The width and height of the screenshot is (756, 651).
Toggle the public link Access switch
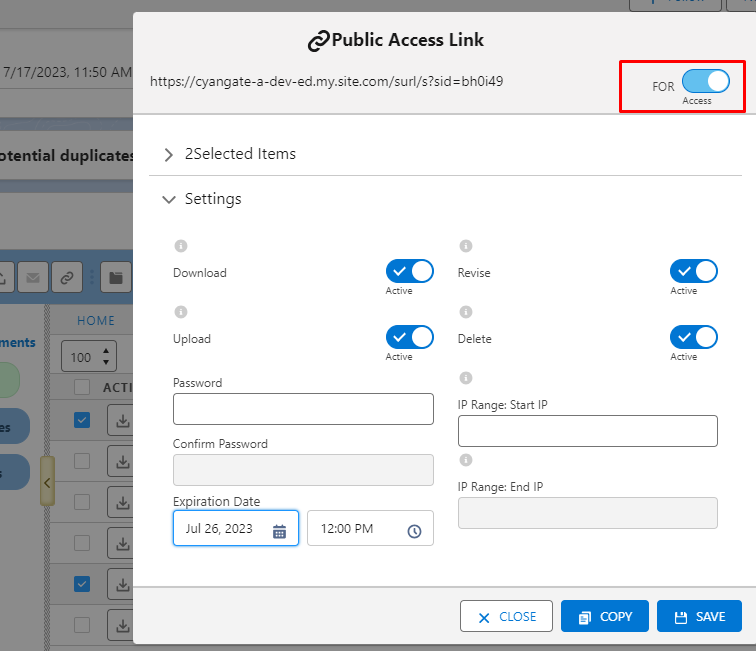click(705, 83)
